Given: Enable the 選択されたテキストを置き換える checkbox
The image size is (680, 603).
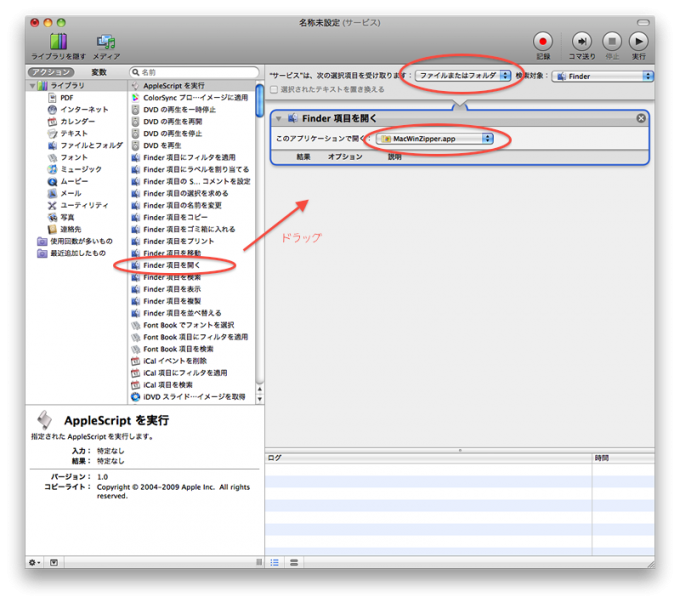Looking at the screenshot, I should coord(275,90).
